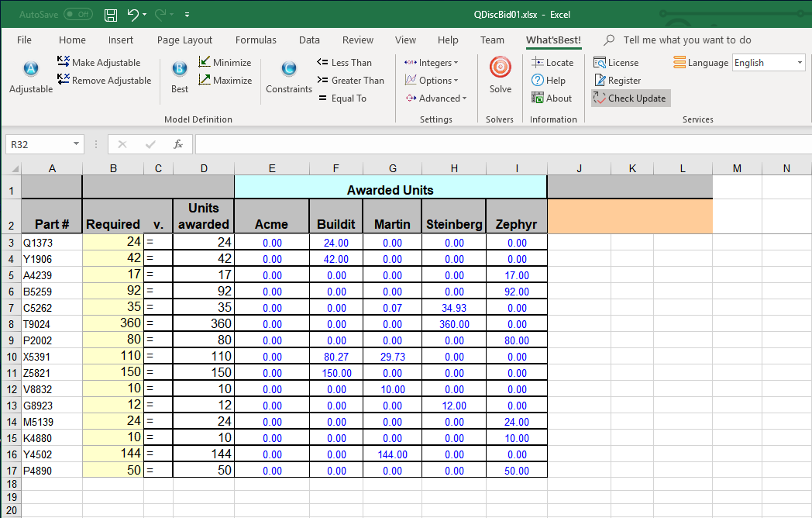Save the workbook with the disk icon

110,15
